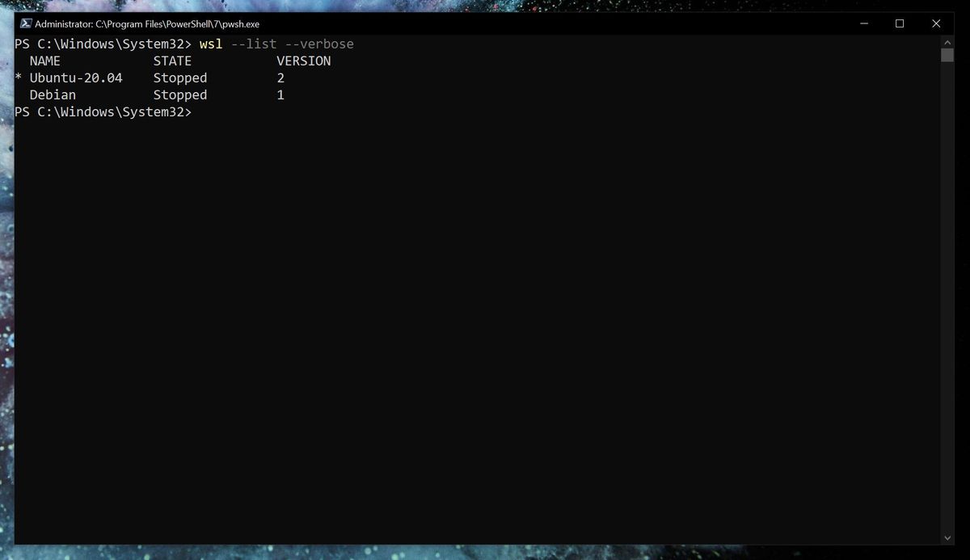
Task: Click the Debian distribution name
Action: (x=53, y=95)
